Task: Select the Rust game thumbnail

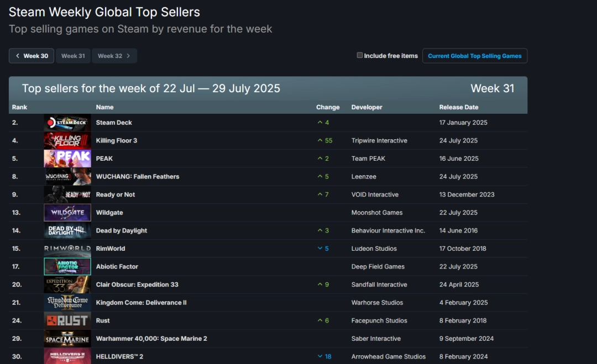Action: [67, 320]
